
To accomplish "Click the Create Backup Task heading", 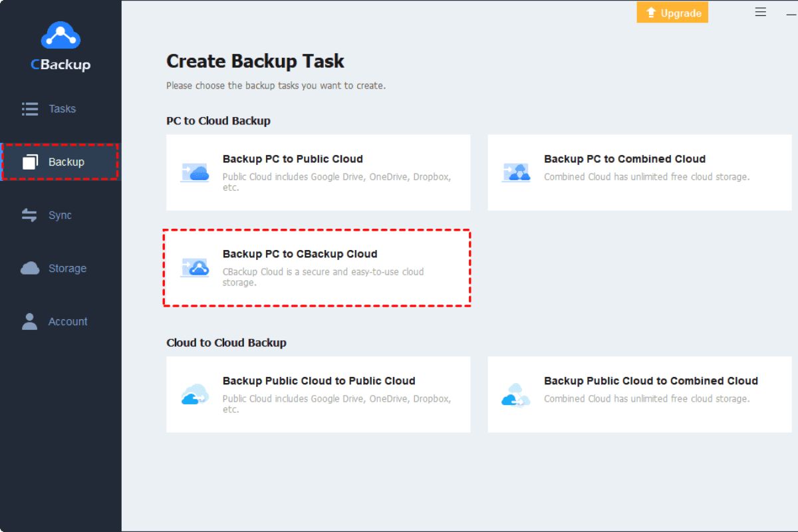I will (x=255, y=61).
